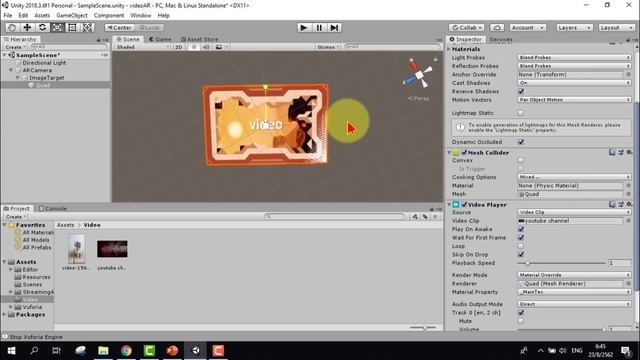Open scene effects image dropdown
This screenshot has width=640, height=360.
pyautogui.click(x=221, y=47)
